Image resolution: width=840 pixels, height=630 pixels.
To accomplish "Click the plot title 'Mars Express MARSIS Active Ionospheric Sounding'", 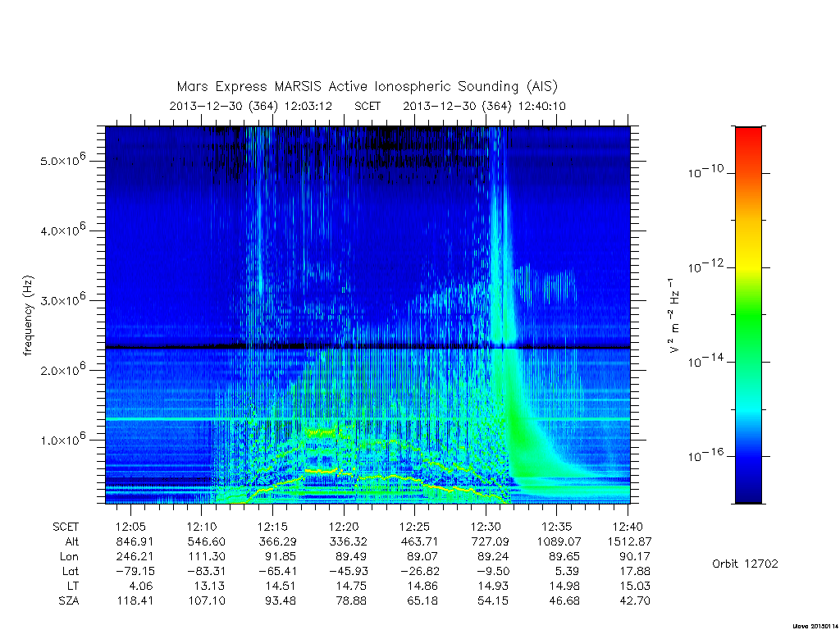I will [x=348, y=86].
